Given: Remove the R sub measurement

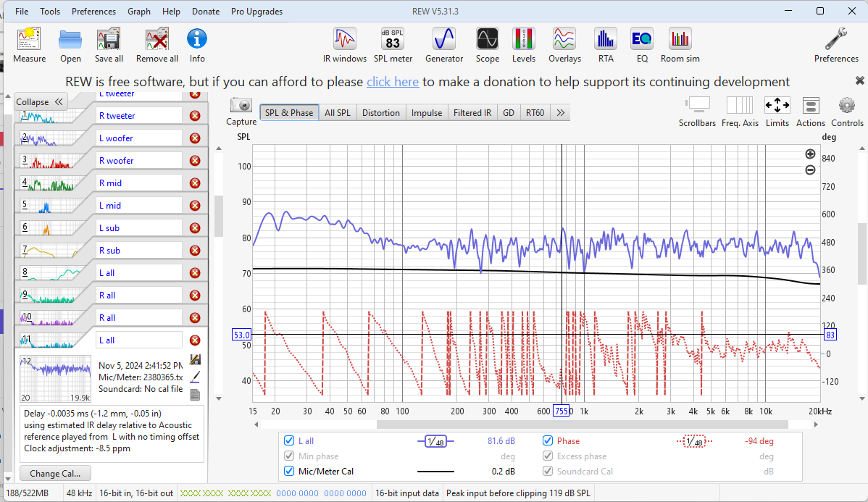Looking at the screenshot, I should coord(195,250).
